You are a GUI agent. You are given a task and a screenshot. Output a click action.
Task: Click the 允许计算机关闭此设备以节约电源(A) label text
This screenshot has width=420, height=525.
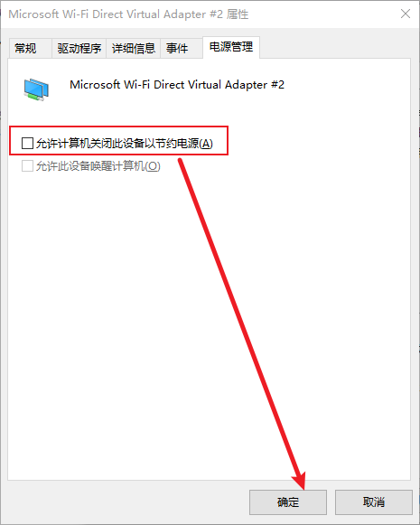(x=124, y=144)
